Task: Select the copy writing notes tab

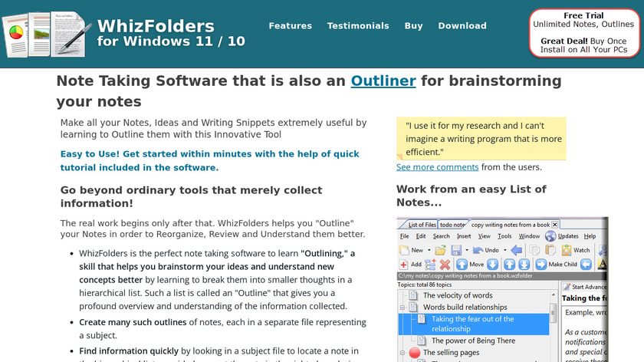Action: 510,225
